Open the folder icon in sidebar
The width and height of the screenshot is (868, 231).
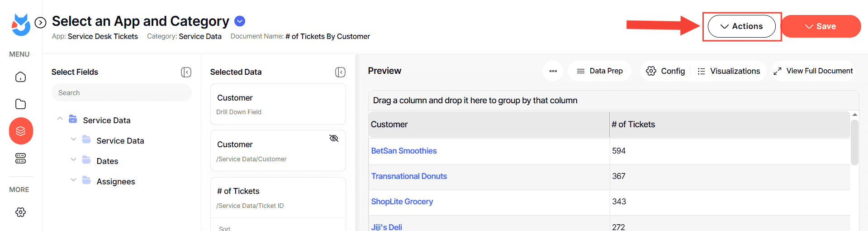pos(21,104)
